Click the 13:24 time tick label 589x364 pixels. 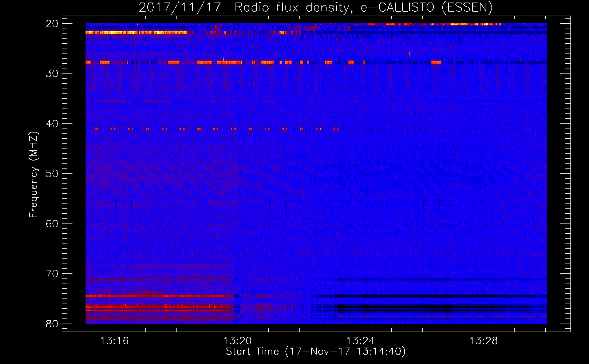pyautogui.click(x=361, y=341)
